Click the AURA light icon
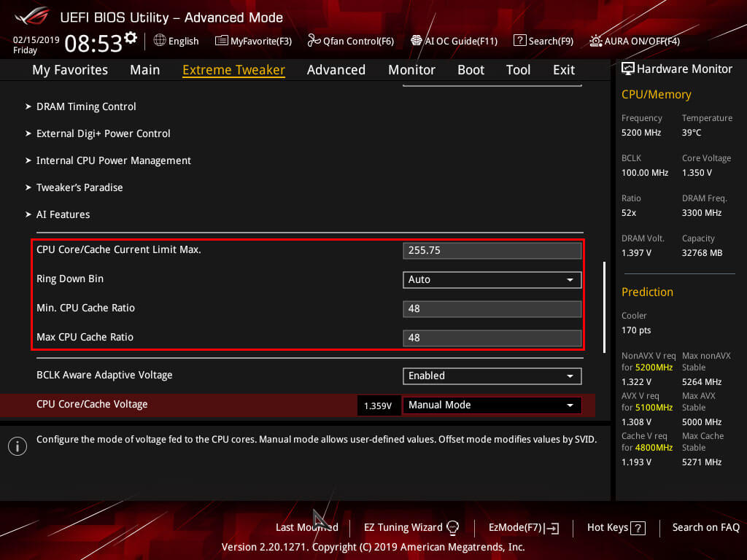This screenshot has width=747, height=560. [x=596, y=41]
